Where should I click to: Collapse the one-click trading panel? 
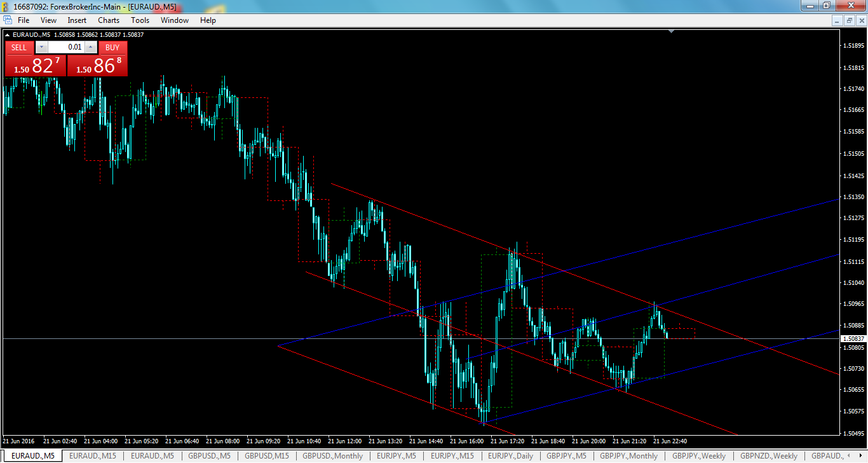[x=6, y=35]
